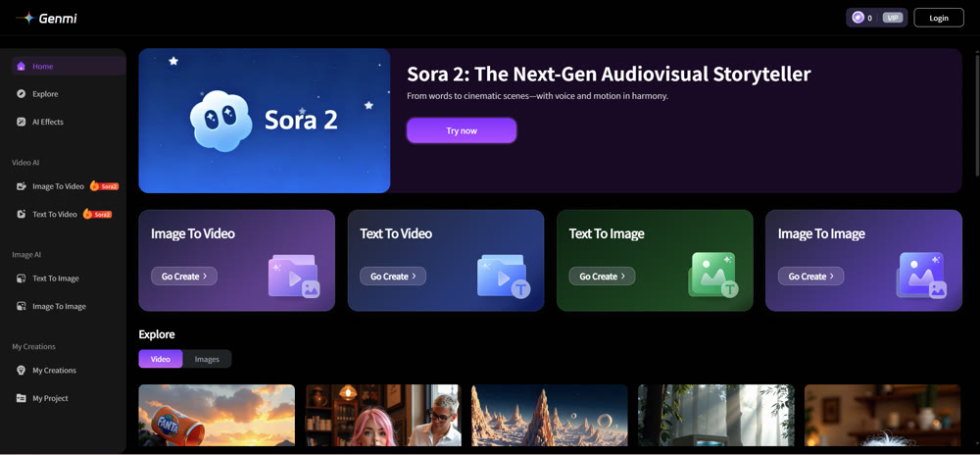This screenshot has width=980, height=455.
Task: Click the Login button
Action: [939, 18]
